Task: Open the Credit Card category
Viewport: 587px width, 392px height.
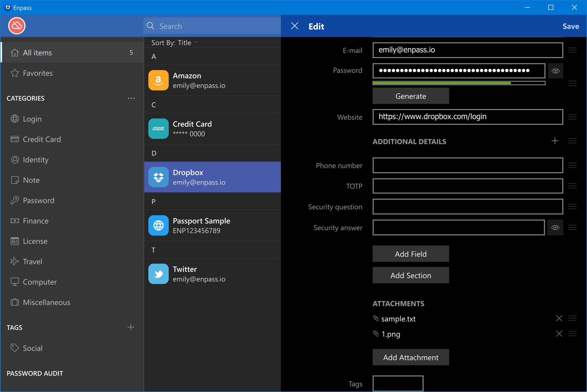Action: pos(72,139)
